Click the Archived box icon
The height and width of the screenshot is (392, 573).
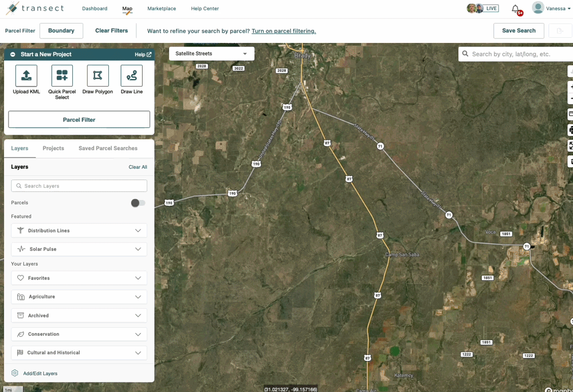(x=21, y=315)
